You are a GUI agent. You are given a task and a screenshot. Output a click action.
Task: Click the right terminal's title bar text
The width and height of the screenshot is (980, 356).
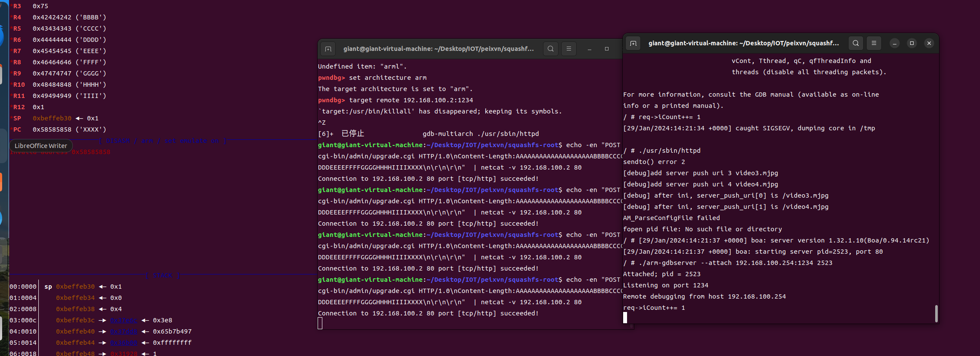(x=744, y=43)
